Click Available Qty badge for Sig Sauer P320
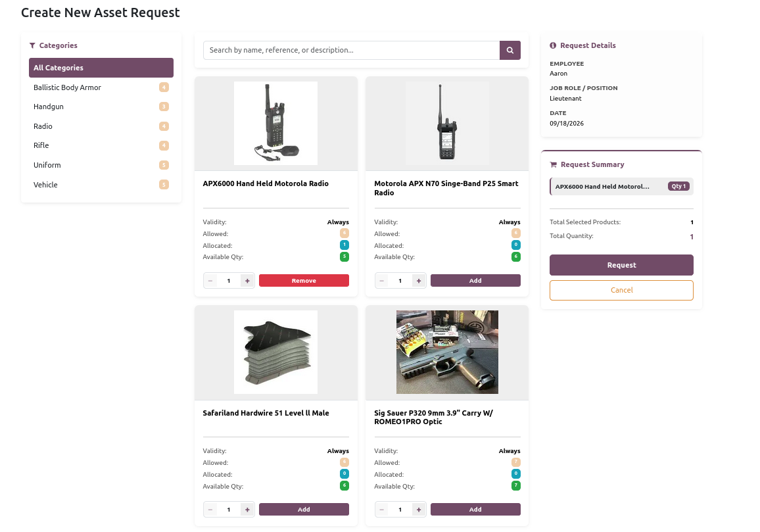Screen dimensions: 760x532 pyautogui.click(x=516, y=485)
